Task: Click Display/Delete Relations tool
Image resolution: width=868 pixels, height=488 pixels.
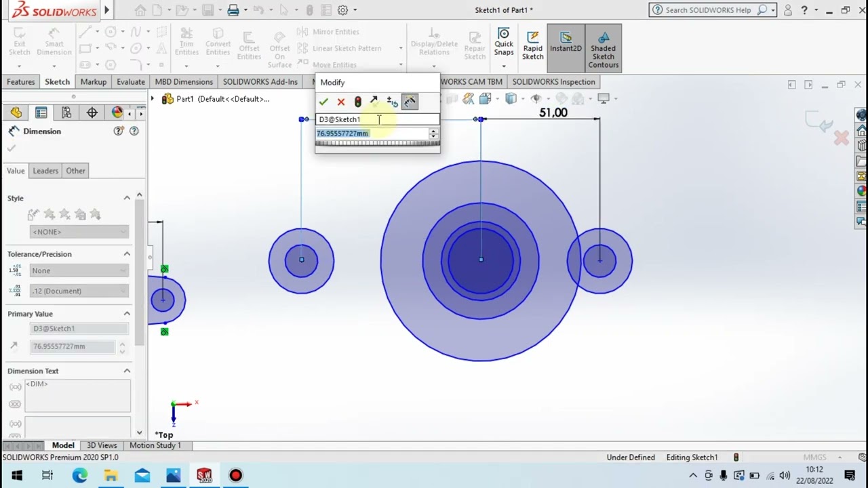Action: (x=434, y=43)
